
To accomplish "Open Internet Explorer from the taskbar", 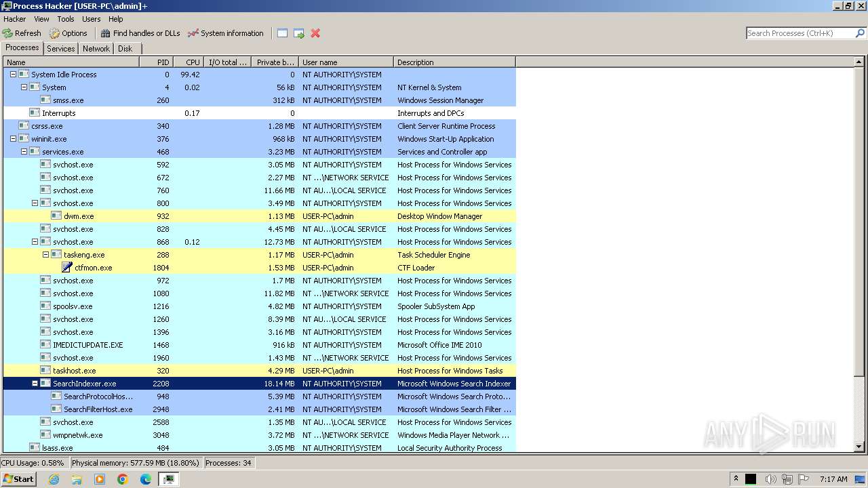I will point(54,479).
